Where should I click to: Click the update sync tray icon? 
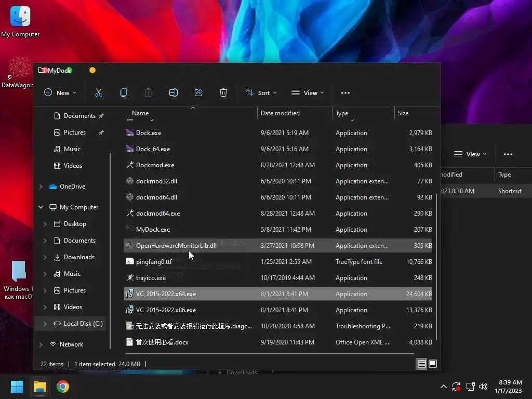tap(456, 387)
